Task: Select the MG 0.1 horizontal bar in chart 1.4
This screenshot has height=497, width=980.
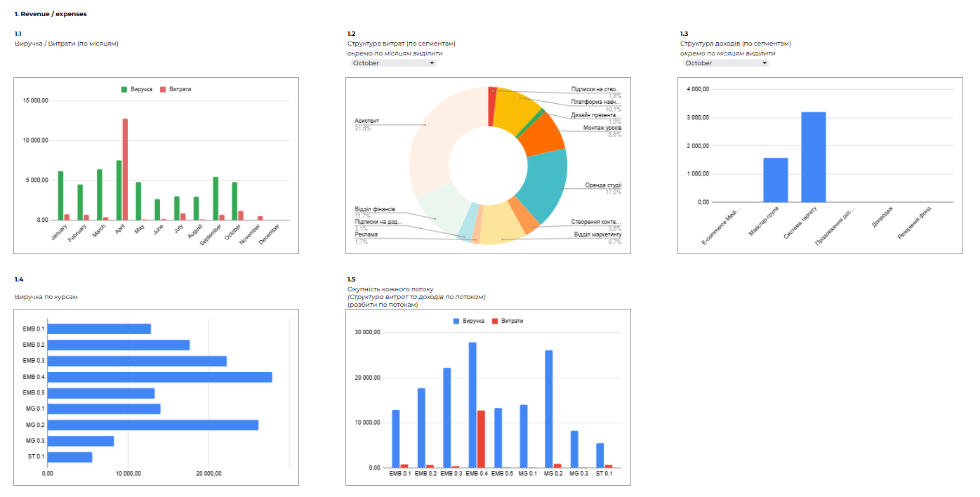Action: point(104,409)
